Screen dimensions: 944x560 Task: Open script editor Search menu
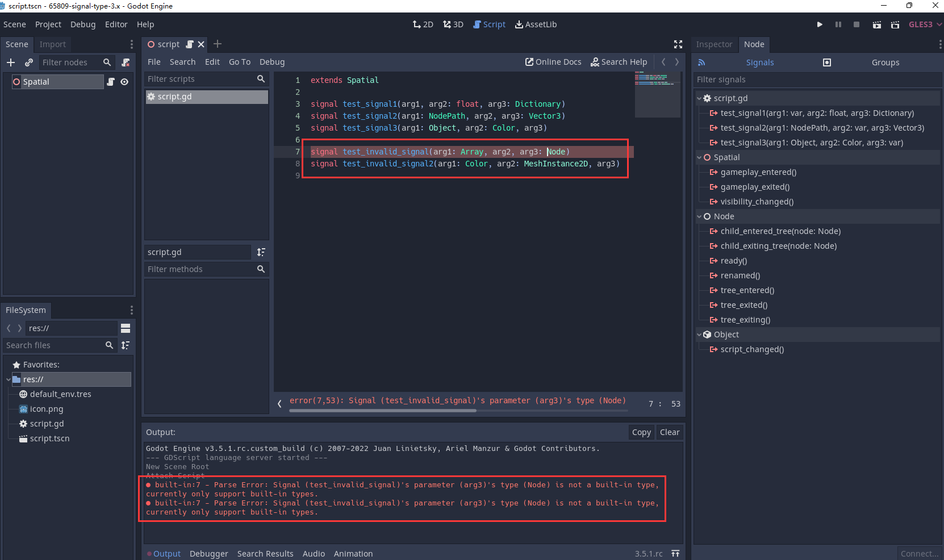(182, 62)
